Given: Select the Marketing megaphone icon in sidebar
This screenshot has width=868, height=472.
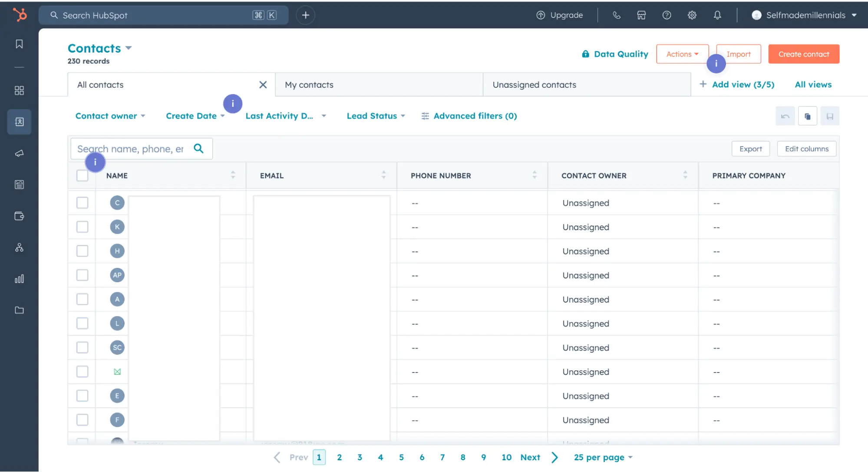Looking at the screenshot, I should (19, 153).
